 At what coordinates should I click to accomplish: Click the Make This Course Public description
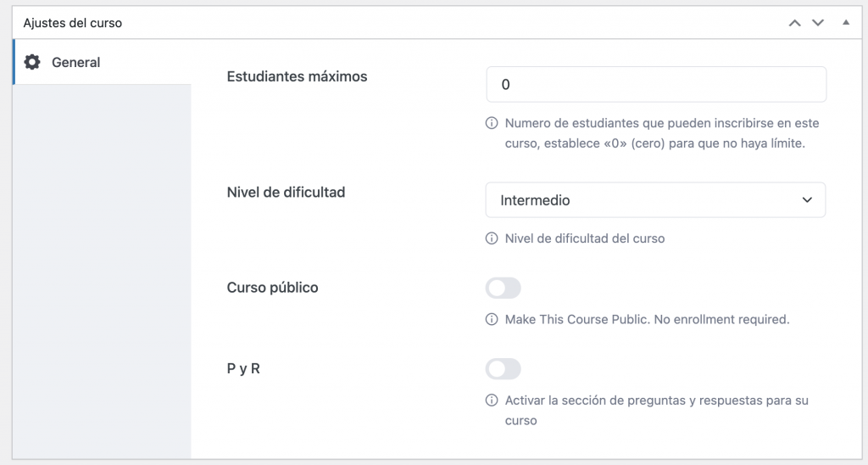pyautogui.click(x=647, y=320)
